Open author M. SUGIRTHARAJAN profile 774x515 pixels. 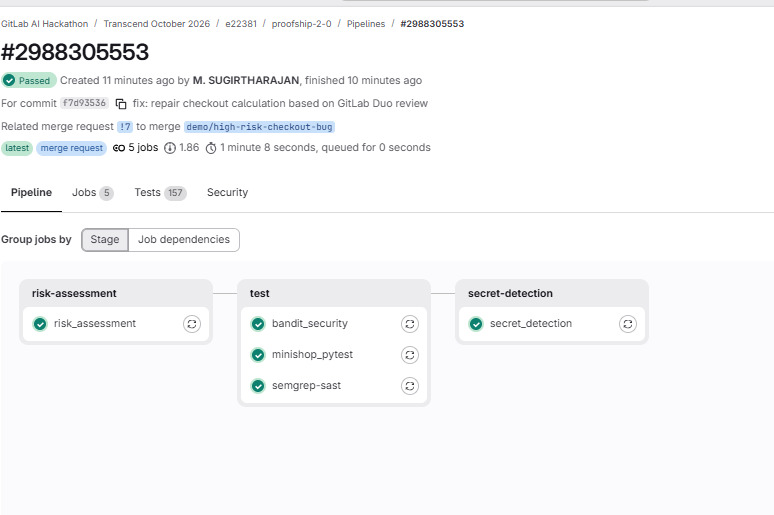coord(246,80)
